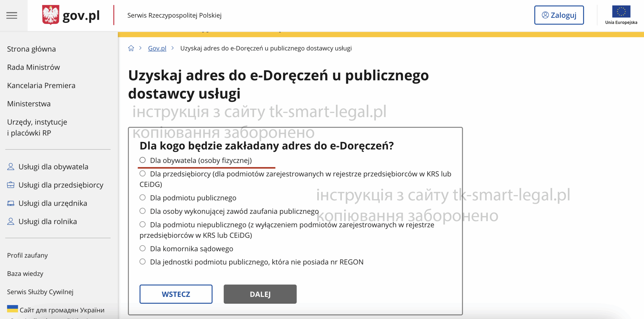Click the briefcase icon beside Usługi dla przedsiębiorcy

pyautogui.click(x=11, y=185)
